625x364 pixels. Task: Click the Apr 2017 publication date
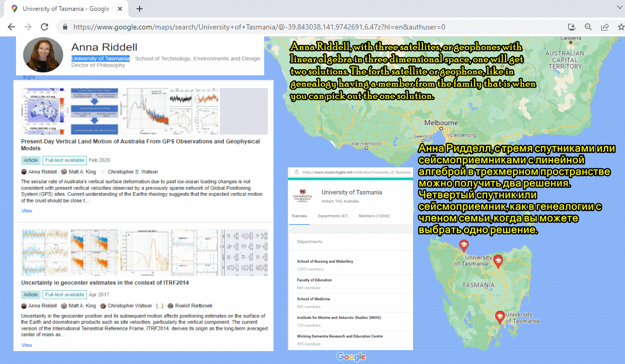(99, 295)
